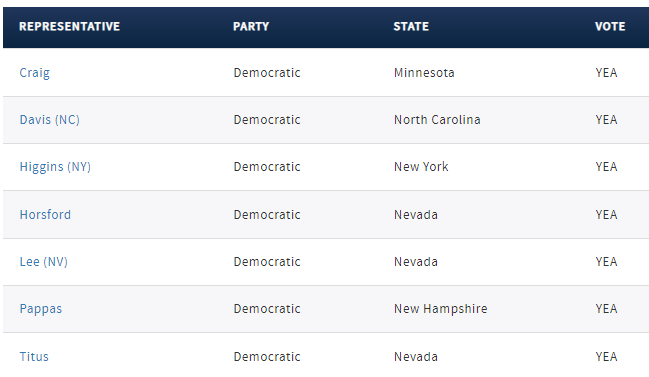The width and height of the screenshot is (649, 377).
Task: Select the North Carolina state cell
Action: [437, 120]
